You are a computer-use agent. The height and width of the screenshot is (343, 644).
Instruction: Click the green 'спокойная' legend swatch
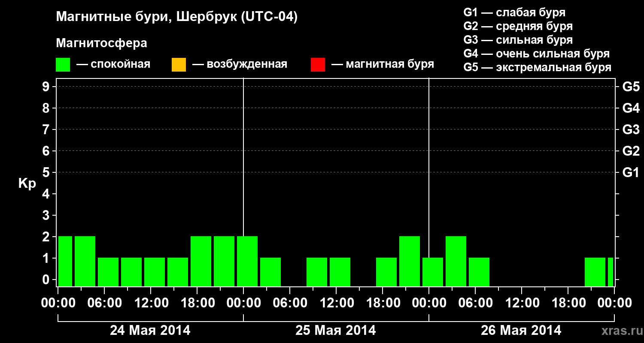(63, 64)
